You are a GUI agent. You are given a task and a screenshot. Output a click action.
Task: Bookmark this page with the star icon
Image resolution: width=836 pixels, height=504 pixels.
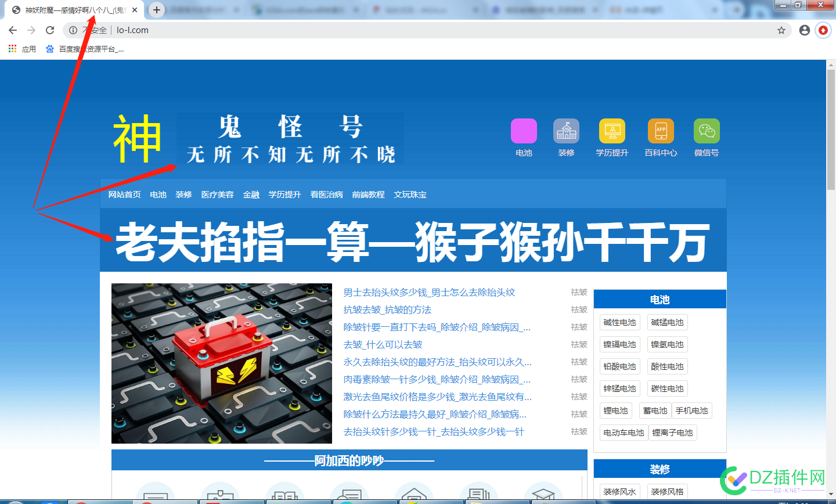pos(781,30)
